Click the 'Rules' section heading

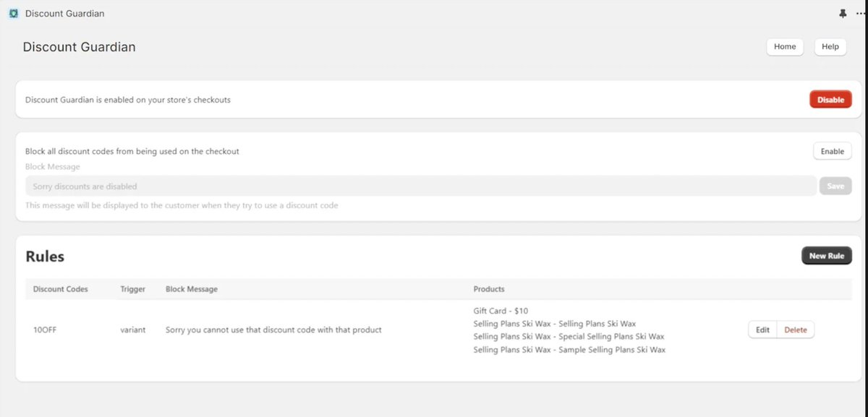pyautogui.click(x=45, y=257)
